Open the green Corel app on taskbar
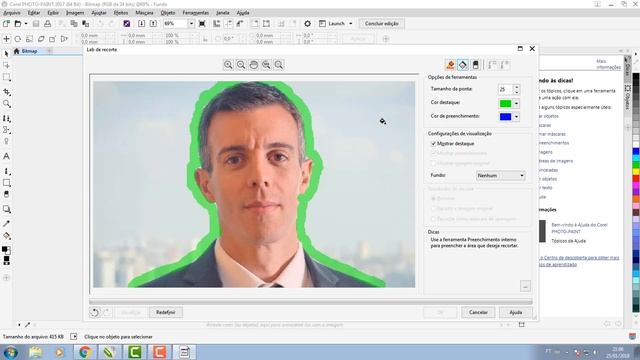This screenshot has height=360, width=640. [135, 352]
